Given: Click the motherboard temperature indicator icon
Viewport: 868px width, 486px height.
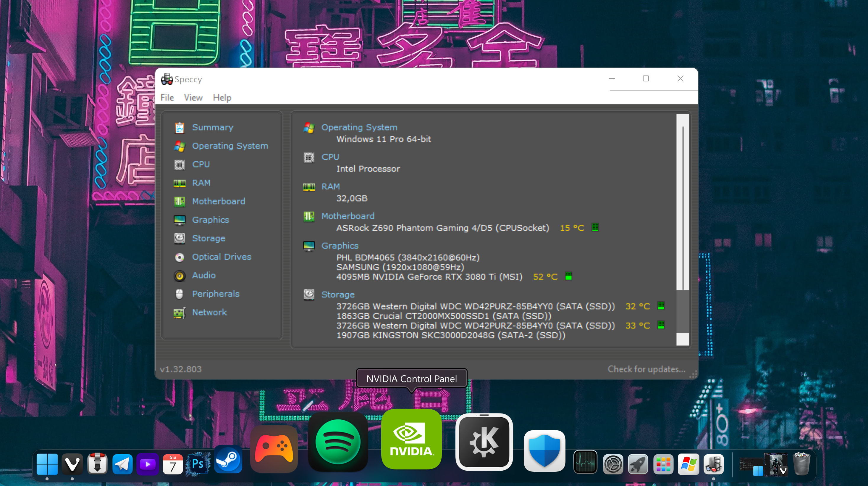Looking at the screenshot, I should 595,228.
